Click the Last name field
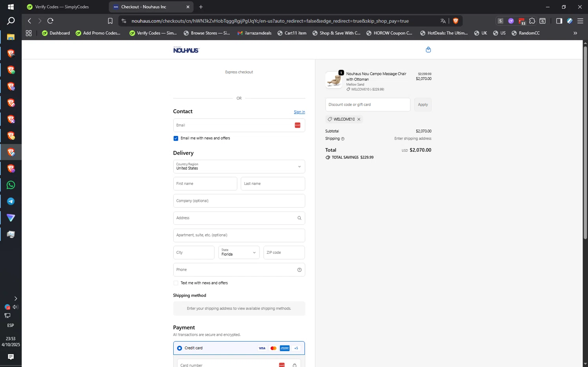 273,184
